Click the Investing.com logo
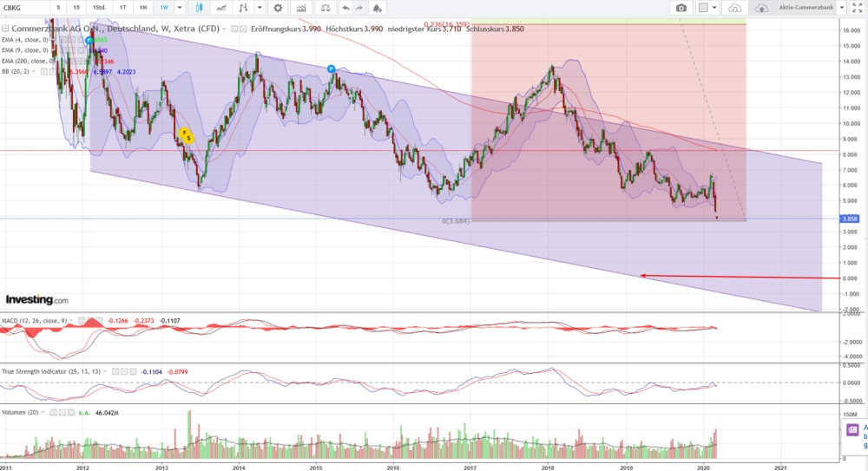The image size is (868, 471). click(x=37, y=299)
